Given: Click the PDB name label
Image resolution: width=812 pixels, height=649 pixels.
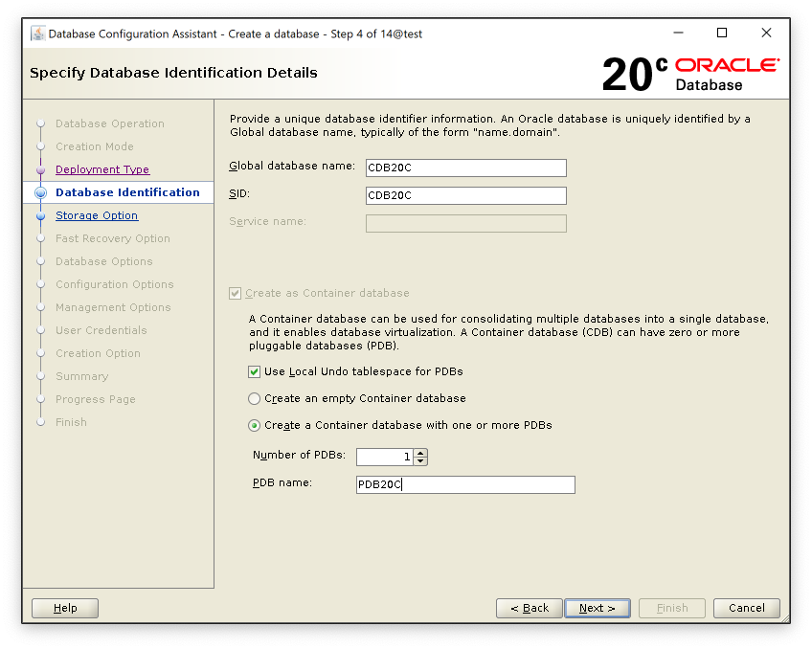Looking at the screenshot, I should click(282, 482).
